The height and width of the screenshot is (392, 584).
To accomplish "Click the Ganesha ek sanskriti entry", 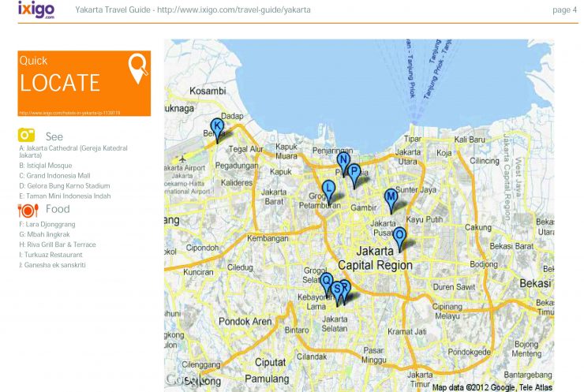I will (x=52, y=265).
